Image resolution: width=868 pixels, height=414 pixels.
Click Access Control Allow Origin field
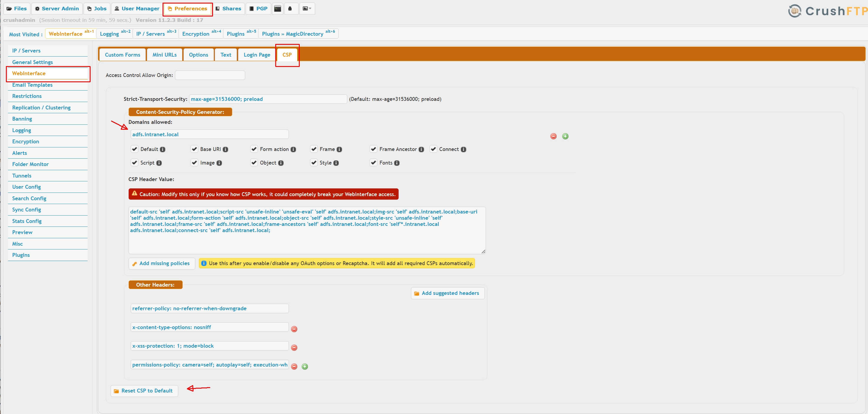point(210,75)
